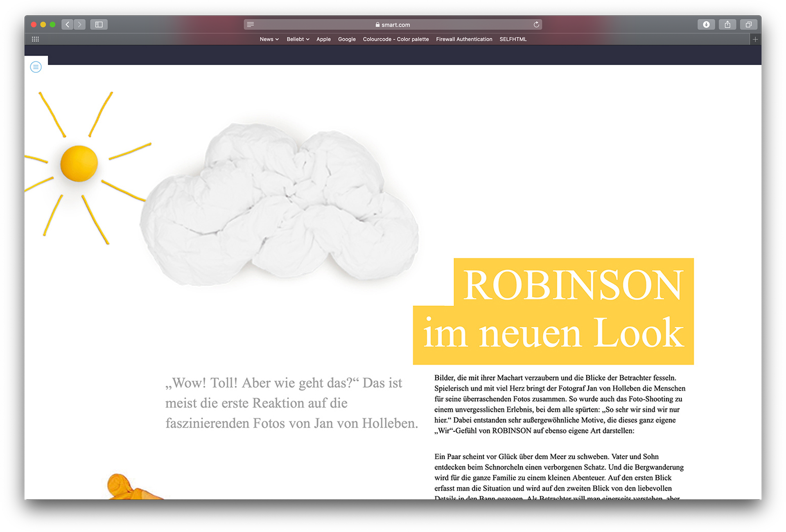Image resolution: width=786 pixels, height=532 pixels.
Task: Toggle the Safari sidebar button
Action: click(x=99, y=25)
